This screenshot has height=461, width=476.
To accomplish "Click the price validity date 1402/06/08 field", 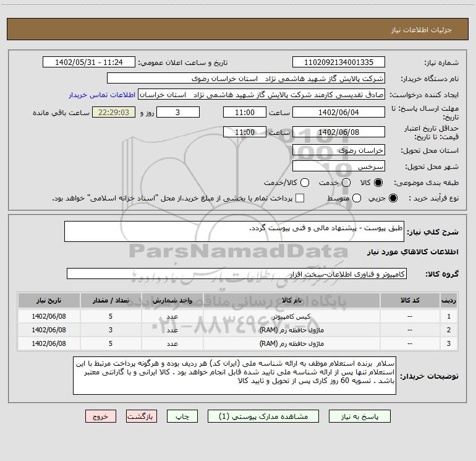I will (339, 132).
